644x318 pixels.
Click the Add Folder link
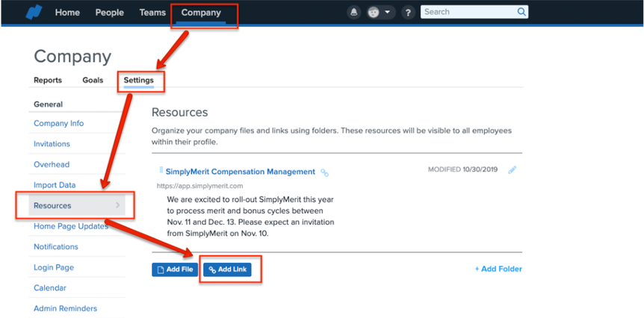pyautogui.click(x=498, y=269)
